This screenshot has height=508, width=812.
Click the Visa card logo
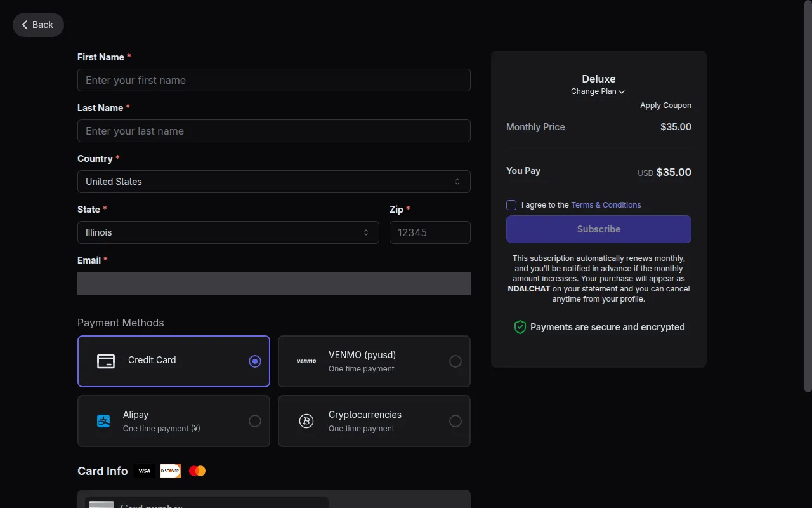[145, 471]
